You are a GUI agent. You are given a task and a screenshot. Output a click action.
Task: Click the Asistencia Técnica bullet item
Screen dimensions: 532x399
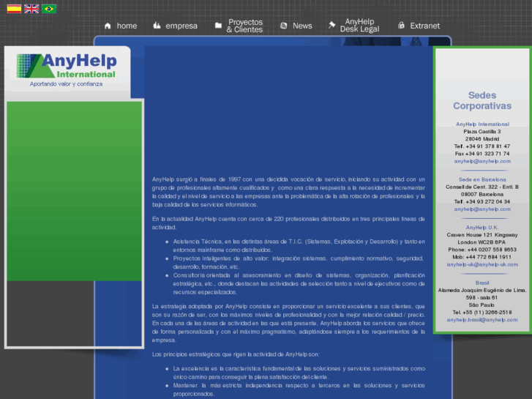(x=299, y=246)
